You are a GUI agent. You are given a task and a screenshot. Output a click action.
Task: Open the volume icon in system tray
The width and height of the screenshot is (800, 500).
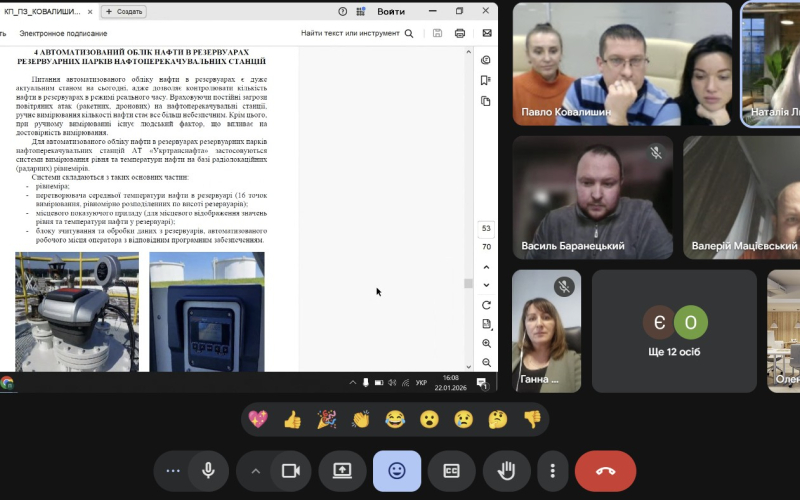[x=392, y=383]
